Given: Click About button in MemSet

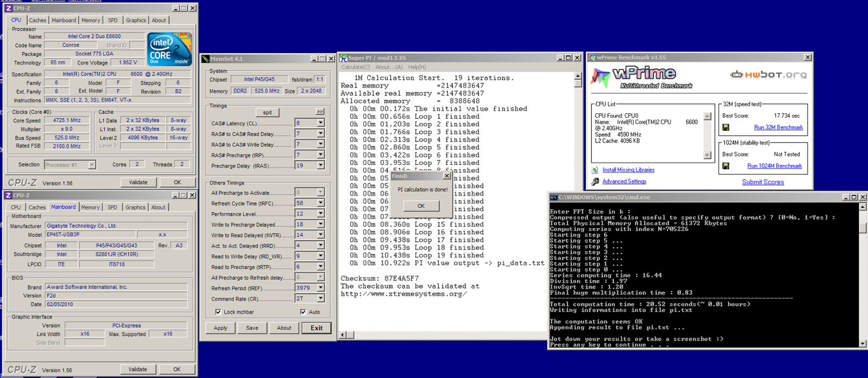Looking at the screenshot, I should click(x=284, y=328).
